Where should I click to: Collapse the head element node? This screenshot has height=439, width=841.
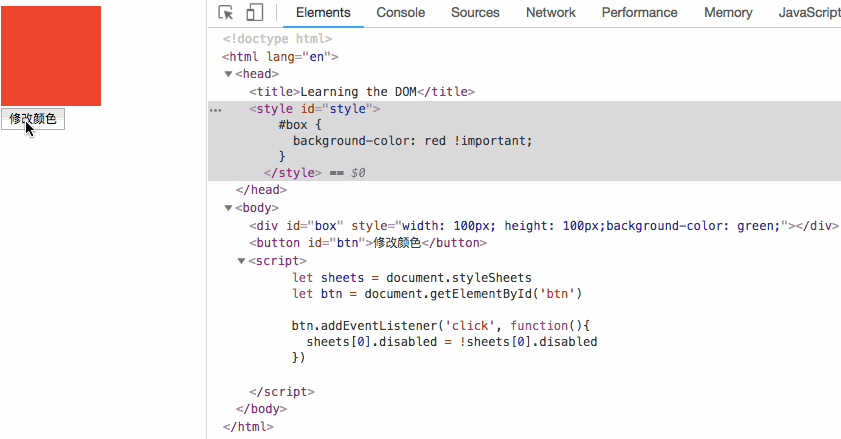pos(228,74)
